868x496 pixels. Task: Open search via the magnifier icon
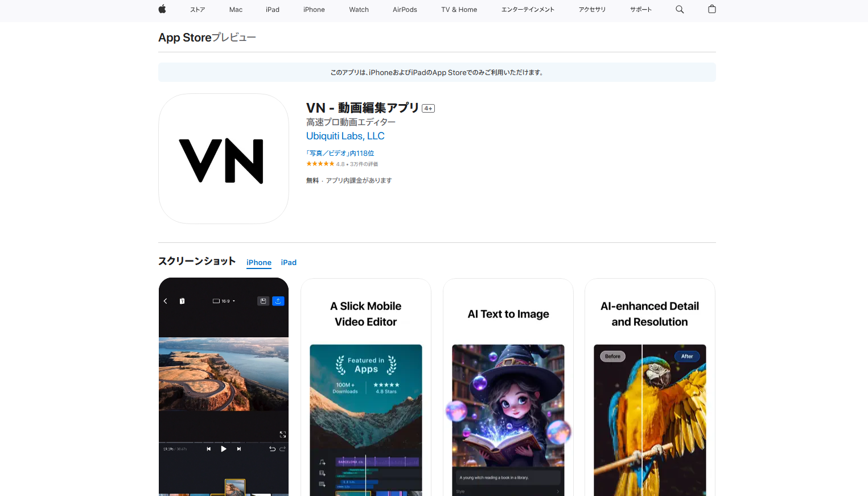tap(680, 9)
